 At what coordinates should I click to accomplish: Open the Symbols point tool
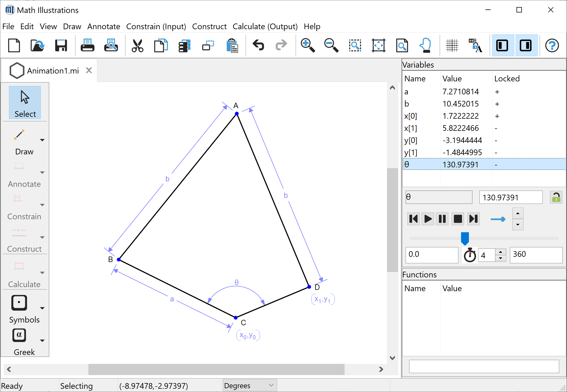19,303
